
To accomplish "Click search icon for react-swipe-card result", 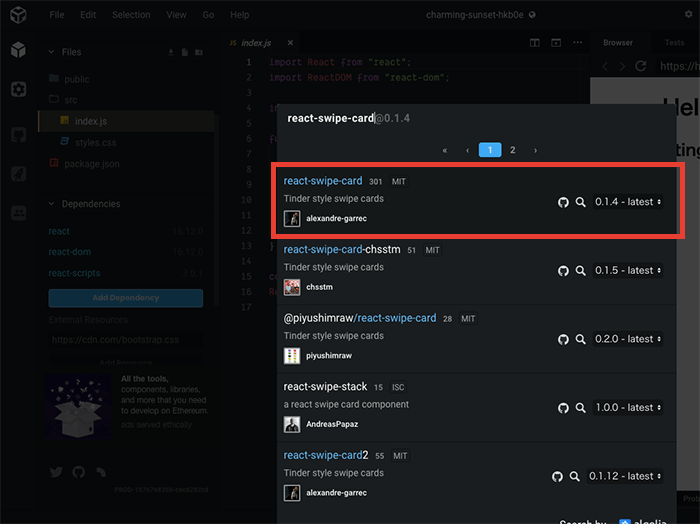I will tap(580, 202).
